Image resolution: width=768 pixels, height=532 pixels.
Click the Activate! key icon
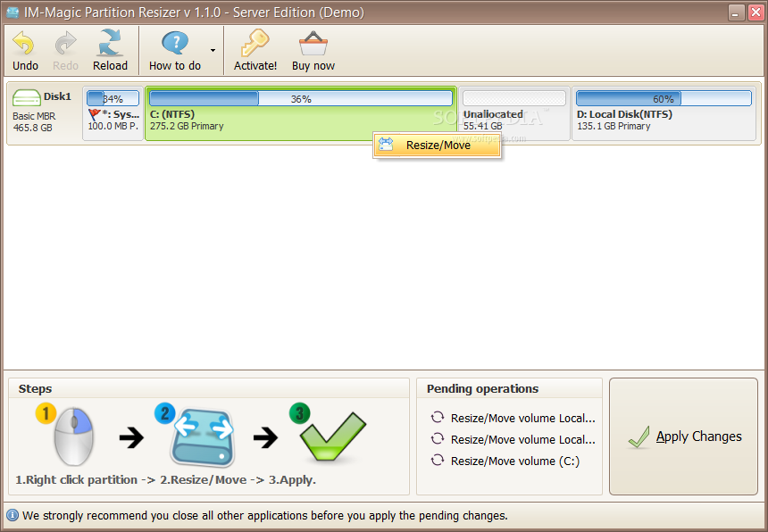point(255,44)
